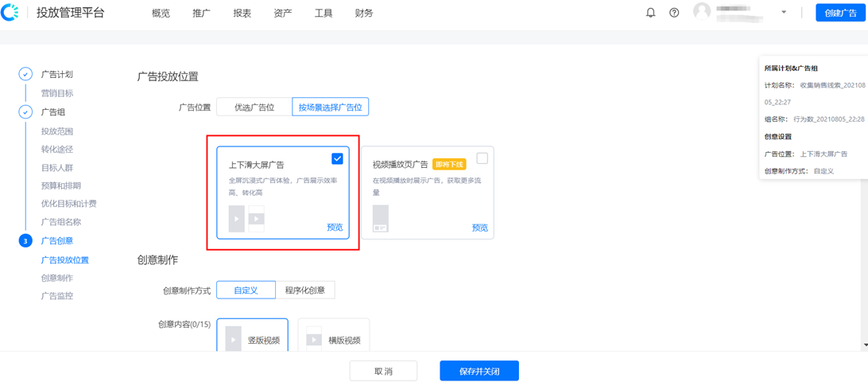Select the 优选广告位 option
The width and height of the screenshot is (868, 386).
(254, 107)
